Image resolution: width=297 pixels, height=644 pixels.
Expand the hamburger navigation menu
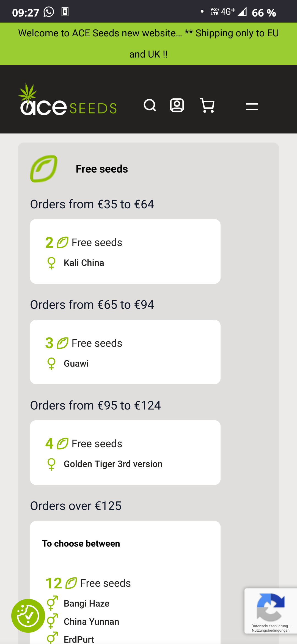point(252,107)
